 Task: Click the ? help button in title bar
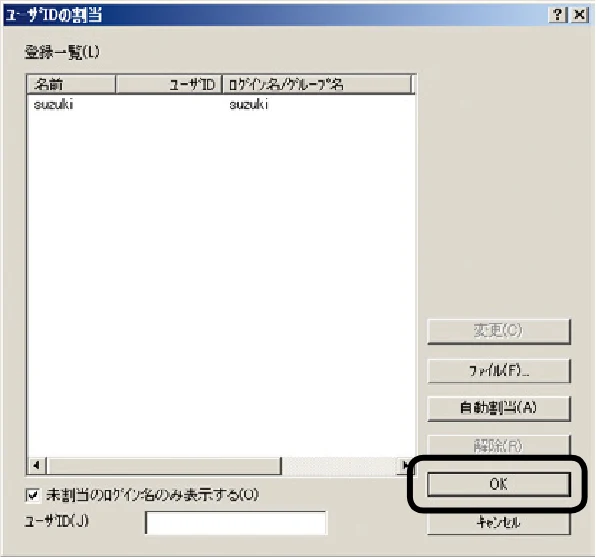point(558,15)
